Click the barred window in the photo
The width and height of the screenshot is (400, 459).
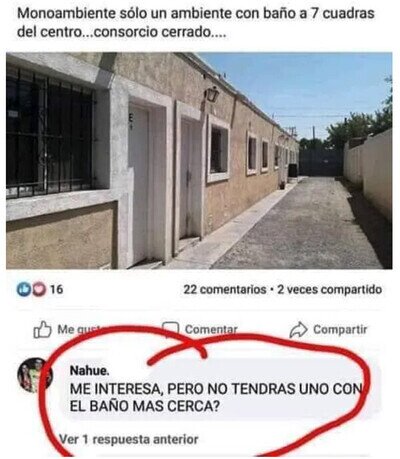tap(49, 133)
